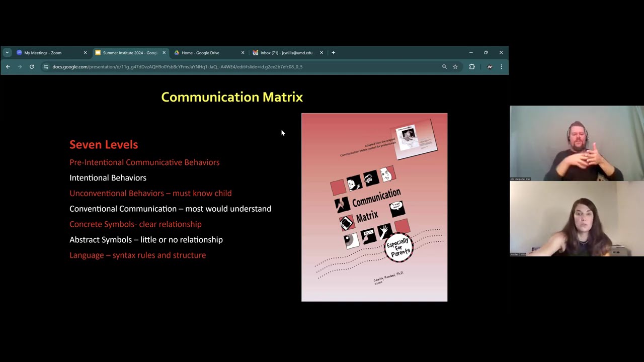Select the Summer Institute 2024 tab
Image resolution: width=644 pixels, height=362 pixels.
(x=129, y=52)
